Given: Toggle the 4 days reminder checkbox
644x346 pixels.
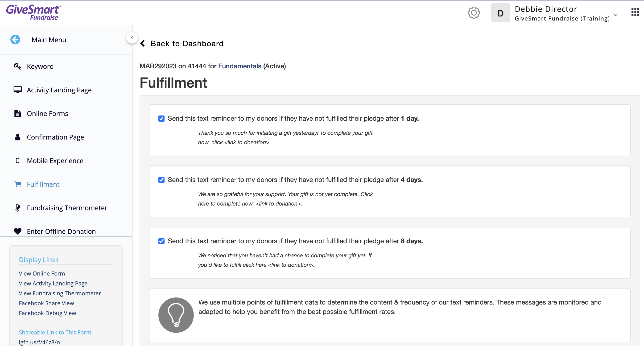Looking at the screenshot, I should [161, 180].
